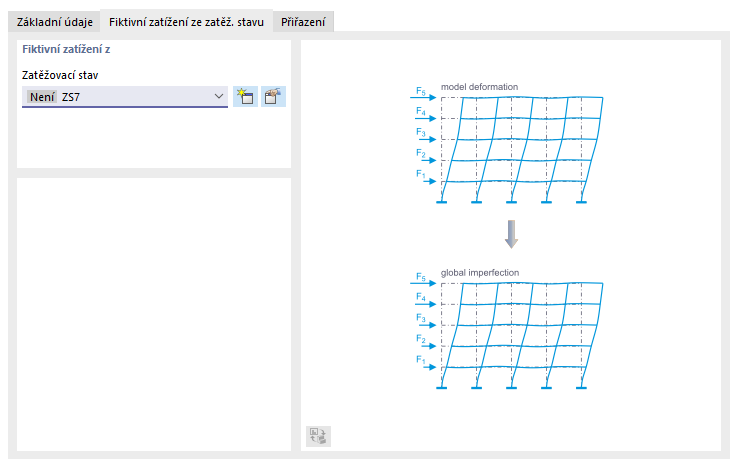
Task: Click the F1 force arrow in global imperfection
Action: pyautogui.click(x=427, y=367)
